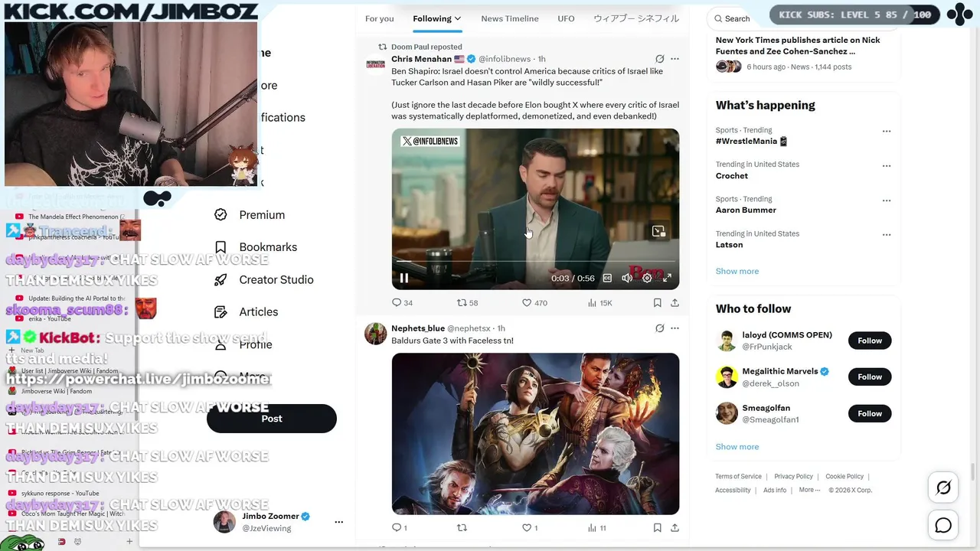Image resolution: width=980 pixels, height=551 pixels.
Task: Expand the More footer menu
Action: tap(809, 490)
